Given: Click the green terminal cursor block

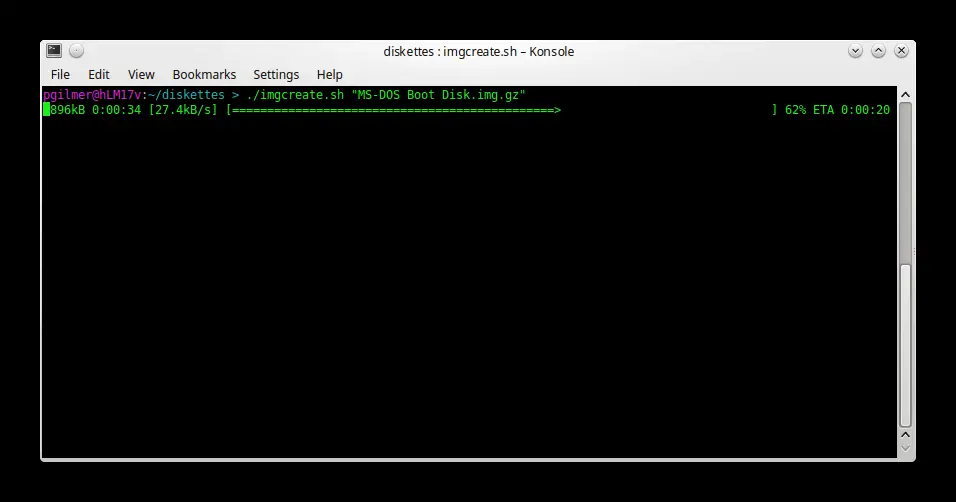Looking at the screenshot, I should pos(46,110).
